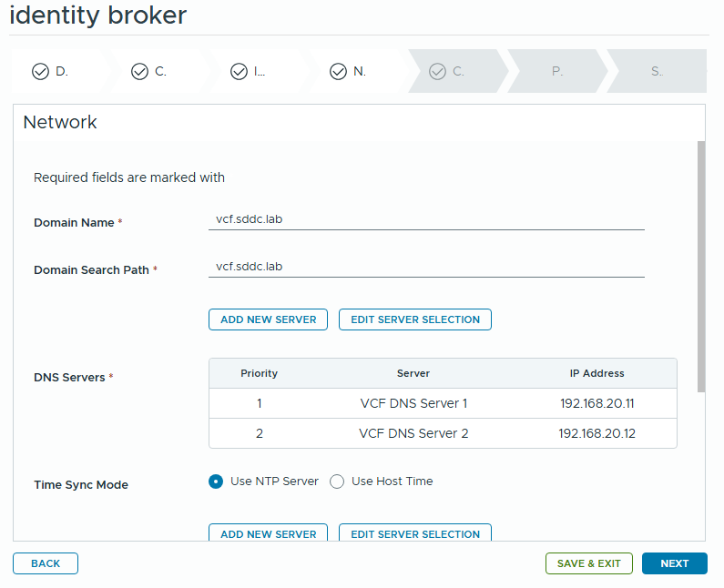Click the checkmark icon on step I...

239,71
